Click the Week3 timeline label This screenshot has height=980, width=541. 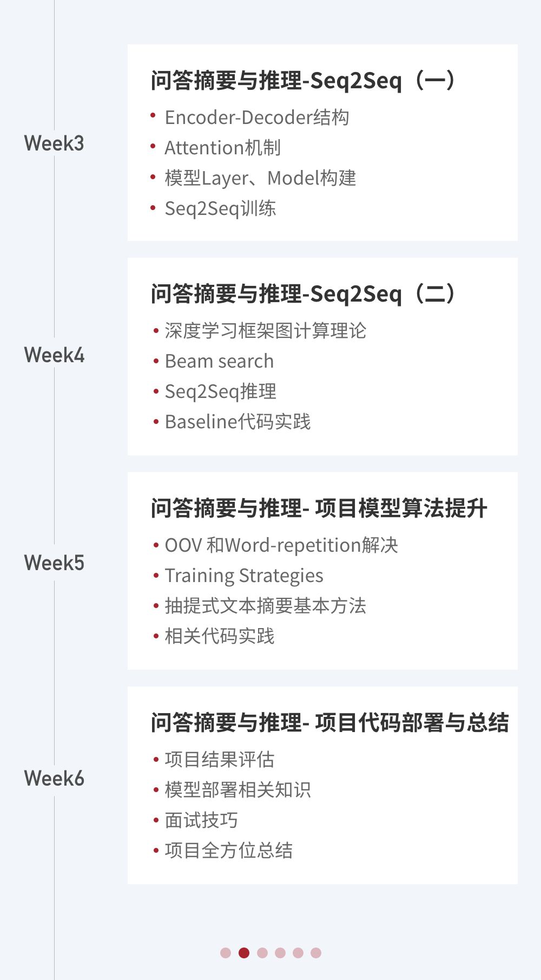tap(54, 143)
